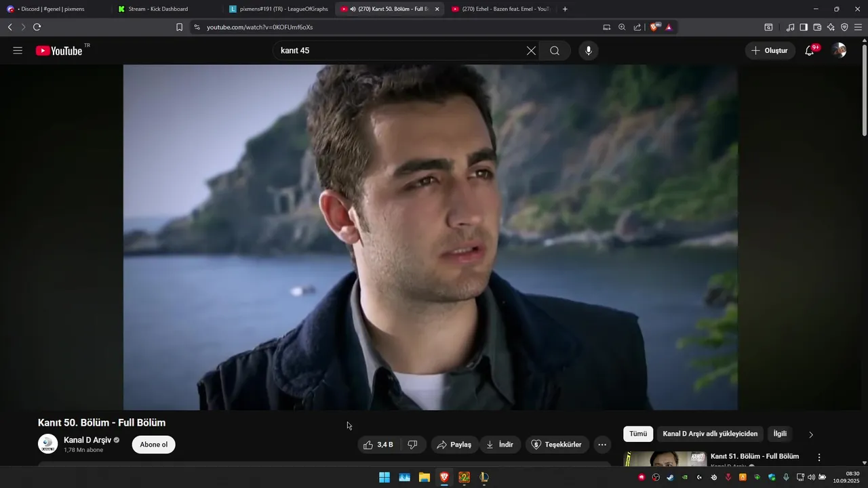Switch to LeagueOfGraphs tab

pos(278,9)
